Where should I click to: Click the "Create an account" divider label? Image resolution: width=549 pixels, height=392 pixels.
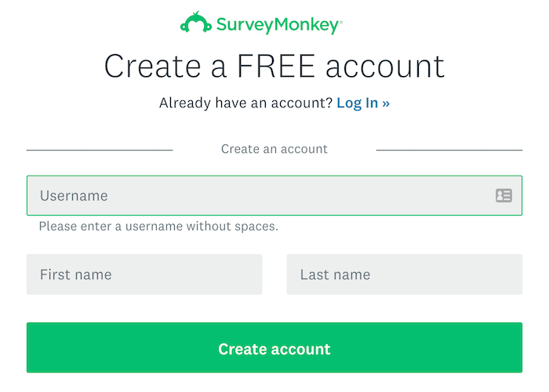coord(274,149)
